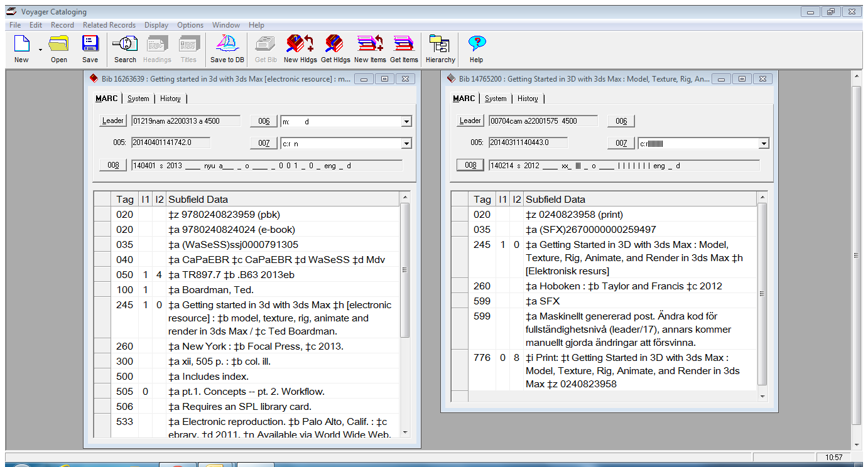The height and width of the screenshot is (467, 868).
Task: Click Leader button in Bib 16263639
Action: tap(113, 121)
